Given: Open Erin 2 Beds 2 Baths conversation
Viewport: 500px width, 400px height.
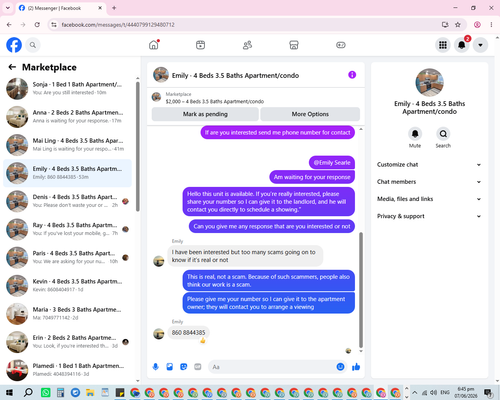Looking at the screenshot, I should [67, 342].
